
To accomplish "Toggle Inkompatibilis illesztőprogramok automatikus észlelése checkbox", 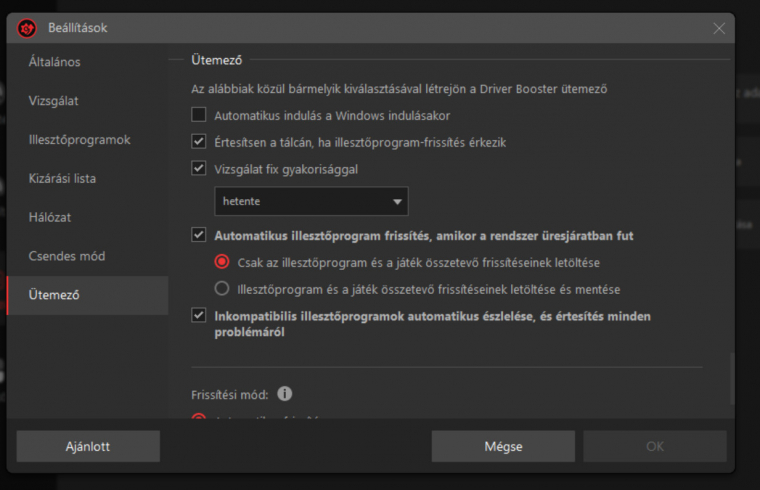I will point(199,315).
